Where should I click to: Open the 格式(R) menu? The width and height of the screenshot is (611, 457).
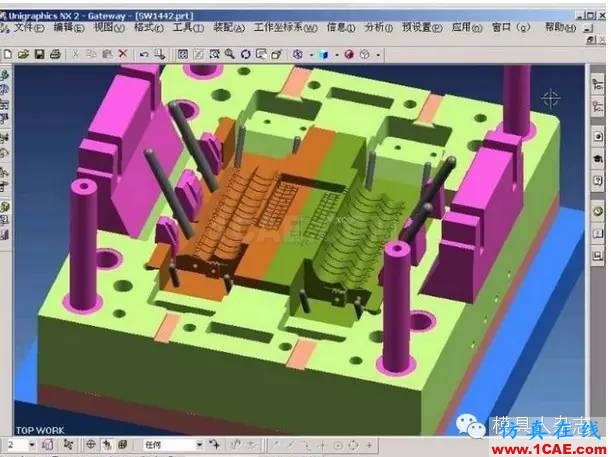coord(149,28)
